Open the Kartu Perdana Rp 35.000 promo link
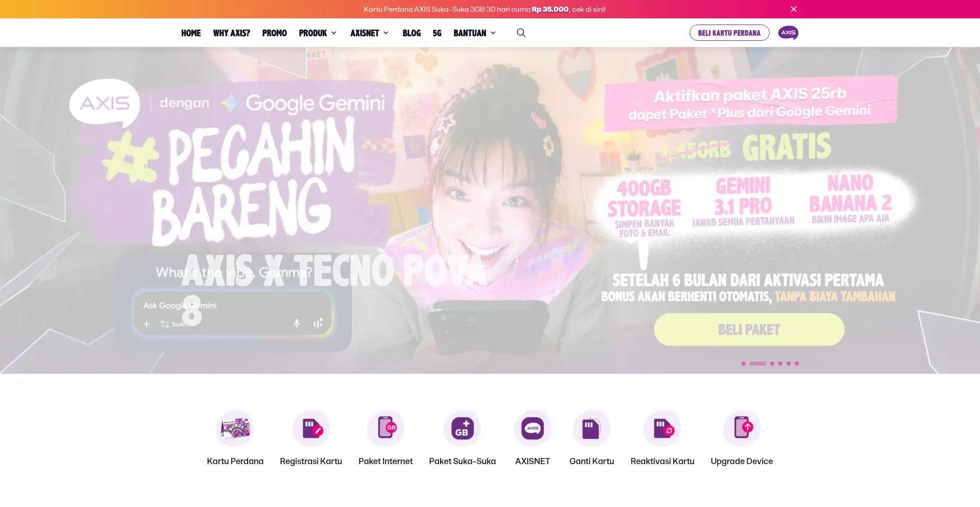 [485, 9]
